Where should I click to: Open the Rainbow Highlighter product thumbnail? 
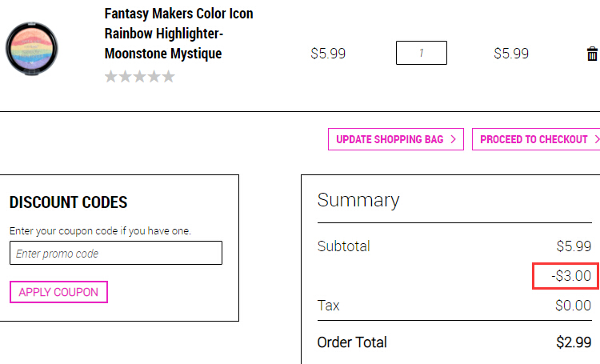pos(32,49)
